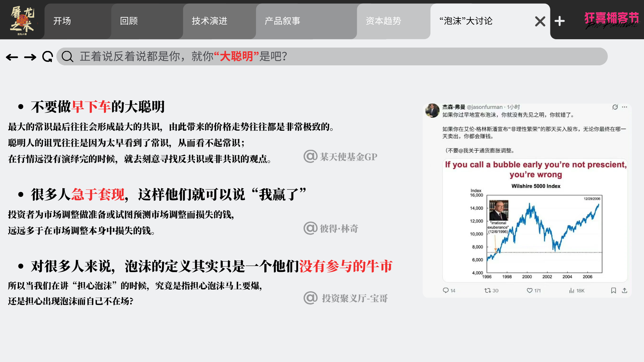The width and height of the screenshot is (644, 362).
Task: Open the 资本趋势 tab
Action: [x=383, y=21]
